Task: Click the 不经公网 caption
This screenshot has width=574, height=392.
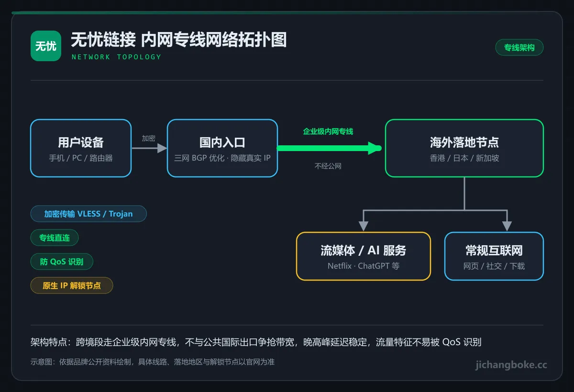Action: point(328,166)
